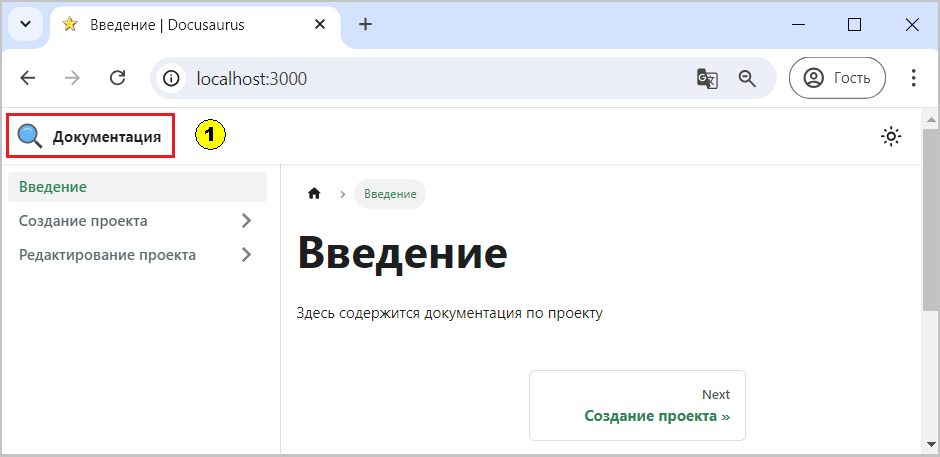Click text Здесь содержится документация по проекту
Screen dimensions: 940x457
point(450,314)
